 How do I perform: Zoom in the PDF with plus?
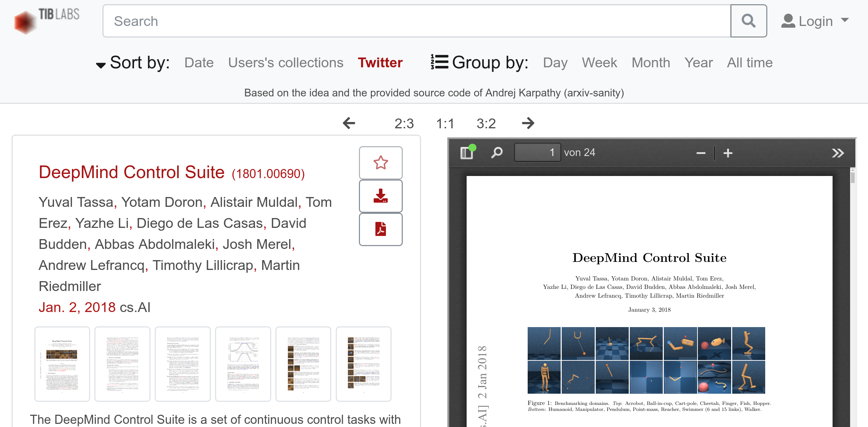(728, 153)
